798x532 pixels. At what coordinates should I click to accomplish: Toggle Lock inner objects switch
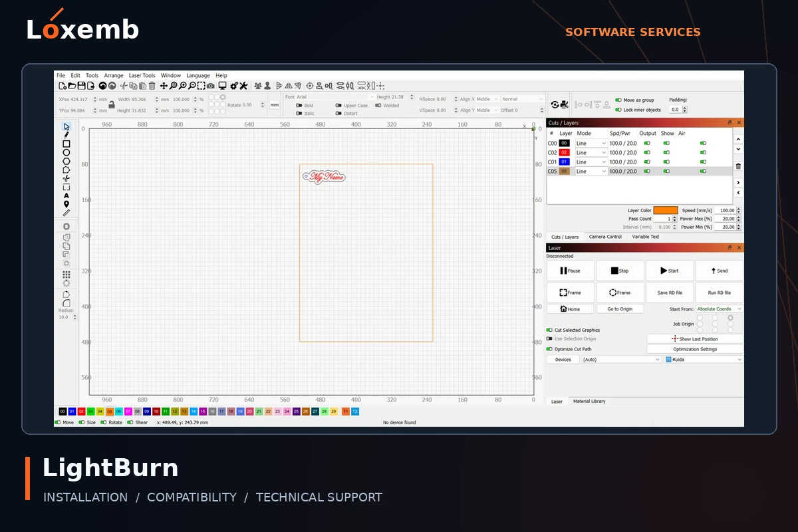point(618,110)
